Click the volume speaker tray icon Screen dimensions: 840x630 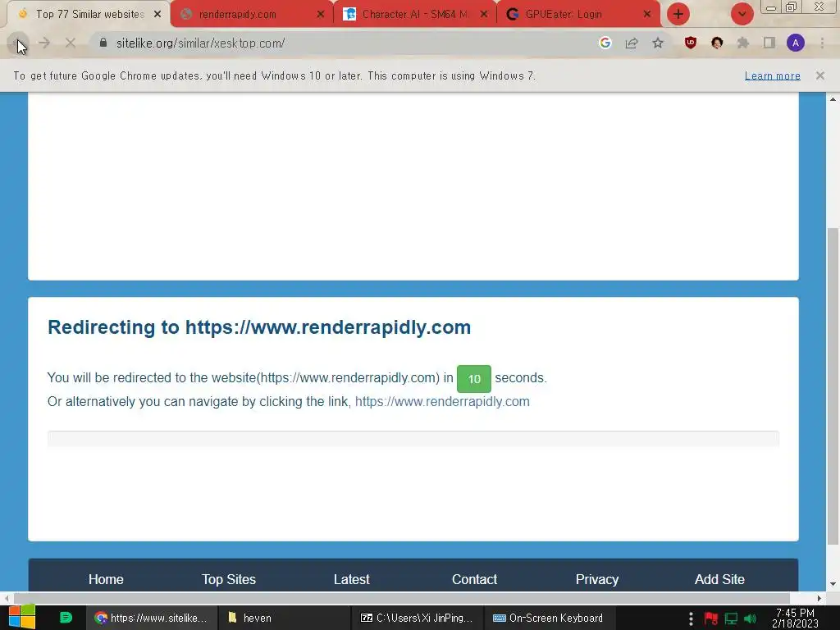[x=751, y=619]
